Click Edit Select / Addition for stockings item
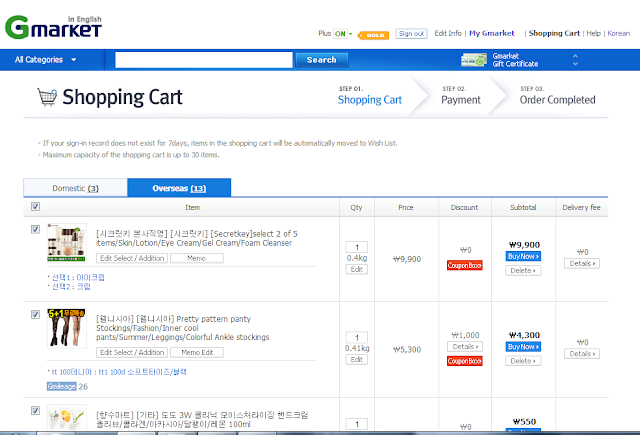This screenshot has height=435, width=640. pos(132,353)
